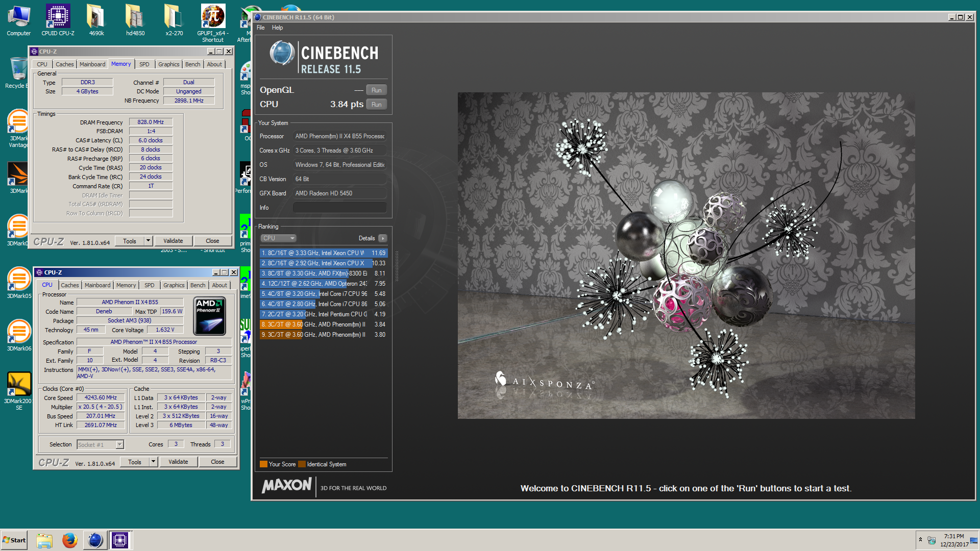Click the MAXON logo
The image size is (980, 551).
click(x=287, y=485)
